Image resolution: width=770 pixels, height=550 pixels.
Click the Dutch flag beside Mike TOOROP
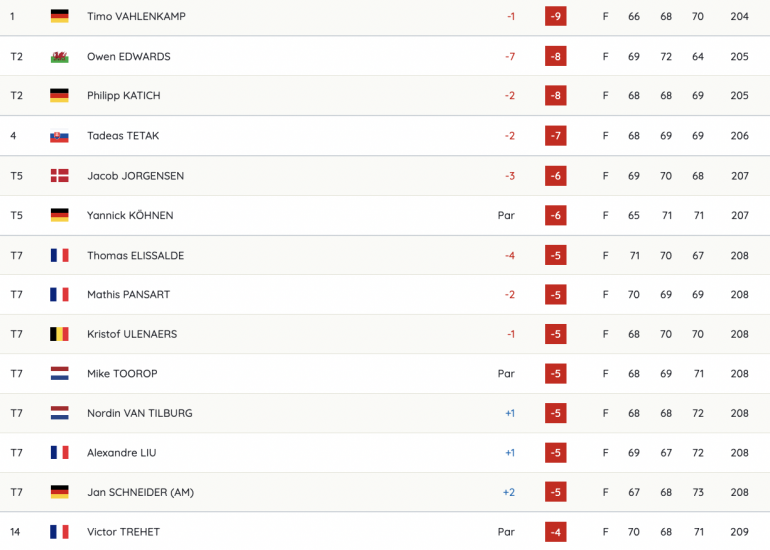pyautogui.click(x=59, y=374)
